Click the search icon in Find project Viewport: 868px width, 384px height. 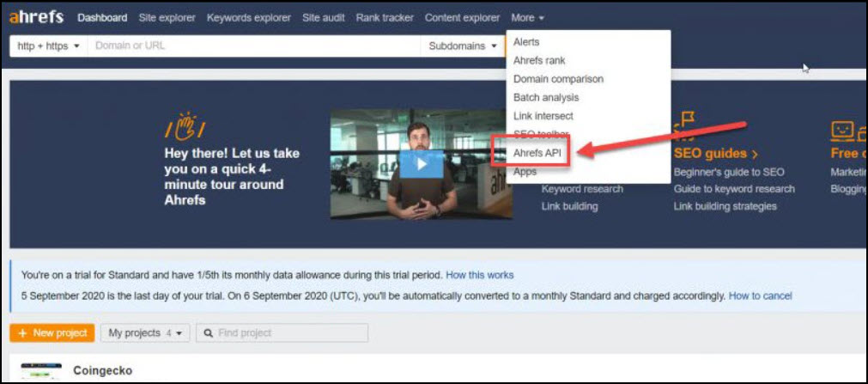point(207,333)
